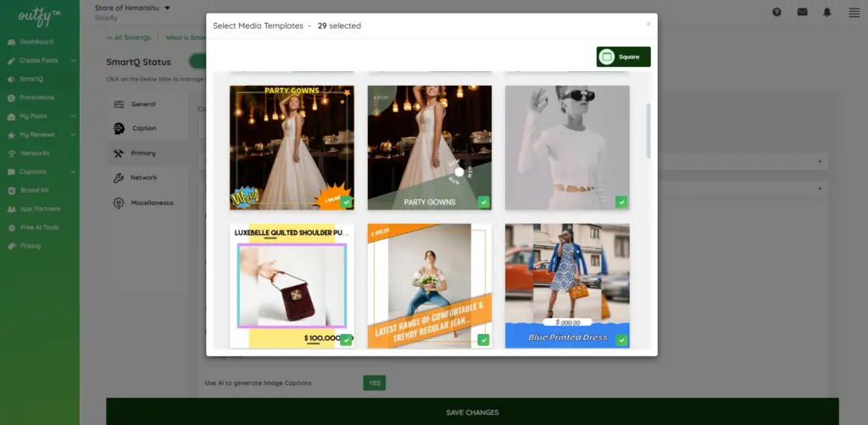Screen dimensions: 868x425
Task: Switch to the Miscellaneous settings tab
Action: (x=151, y=203)
